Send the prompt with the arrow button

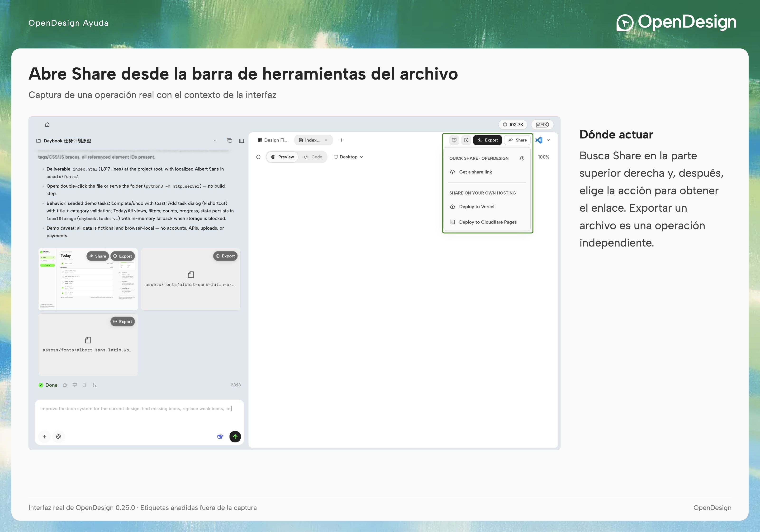click(x=235, y=437)
